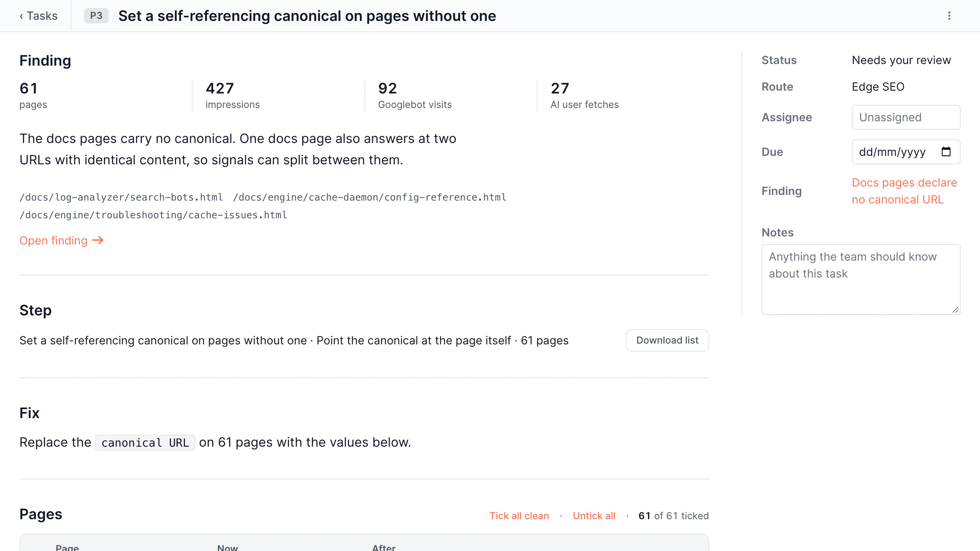Go back to Tasks list
Screen dimensions: 980x551
[x=38, y=16]
